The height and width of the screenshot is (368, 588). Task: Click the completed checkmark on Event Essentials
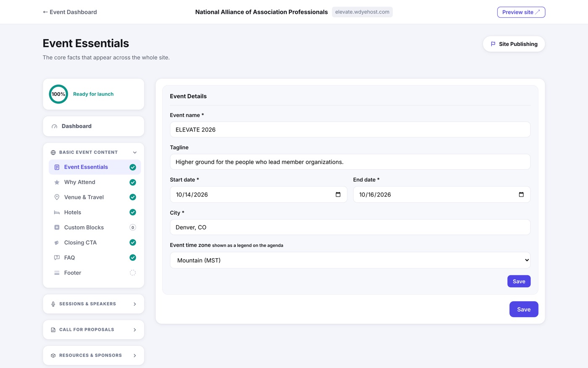click(x=133, y=167)
